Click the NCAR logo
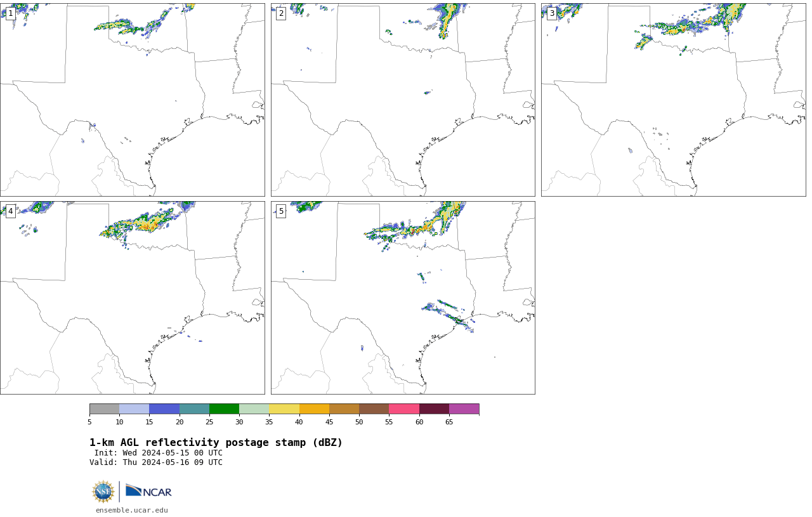Viewport: 812px width, 517px height. (x=148, y=491)
